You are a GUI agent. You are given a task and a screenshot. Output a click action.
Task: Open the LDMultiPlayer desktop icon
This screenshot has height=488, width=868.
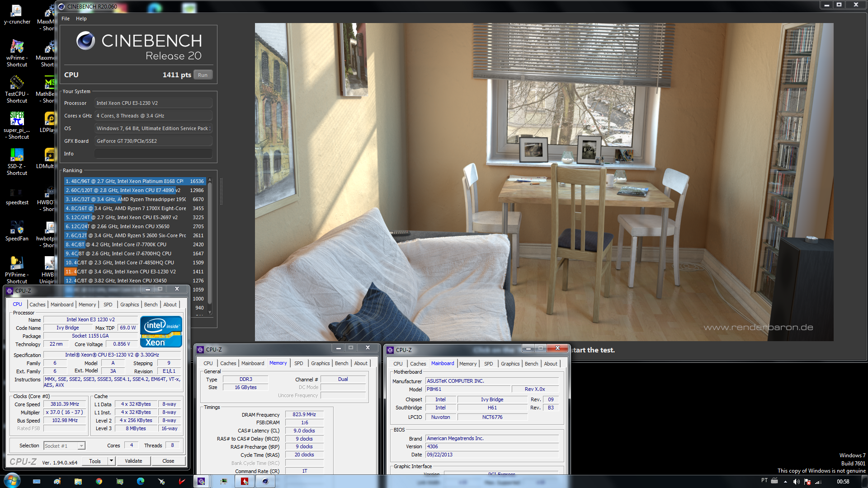(x=46, y=158)
